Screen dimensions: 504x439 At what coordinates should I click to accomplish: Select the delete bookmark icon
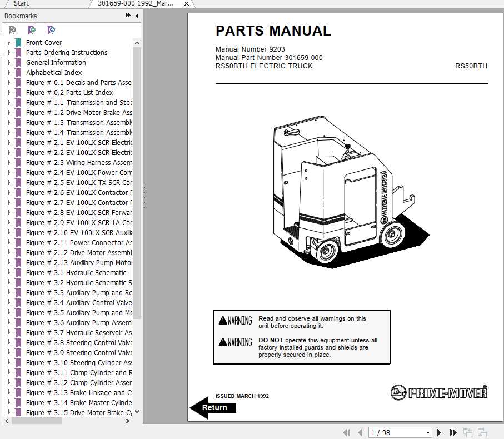click(x=12, y=29)
